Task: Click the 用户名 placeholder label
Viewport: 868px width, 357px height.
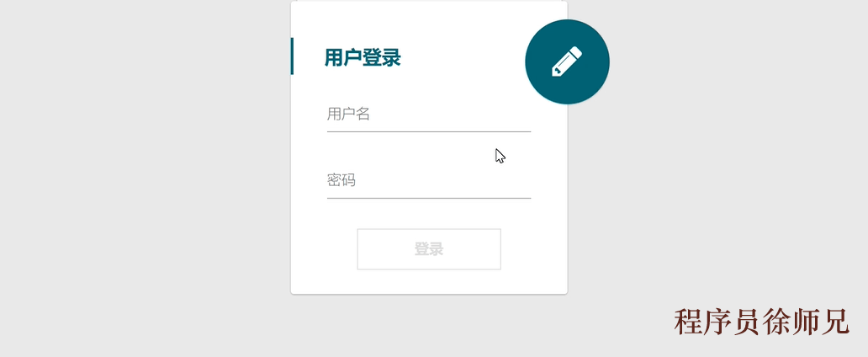Action: coord(348,115)
